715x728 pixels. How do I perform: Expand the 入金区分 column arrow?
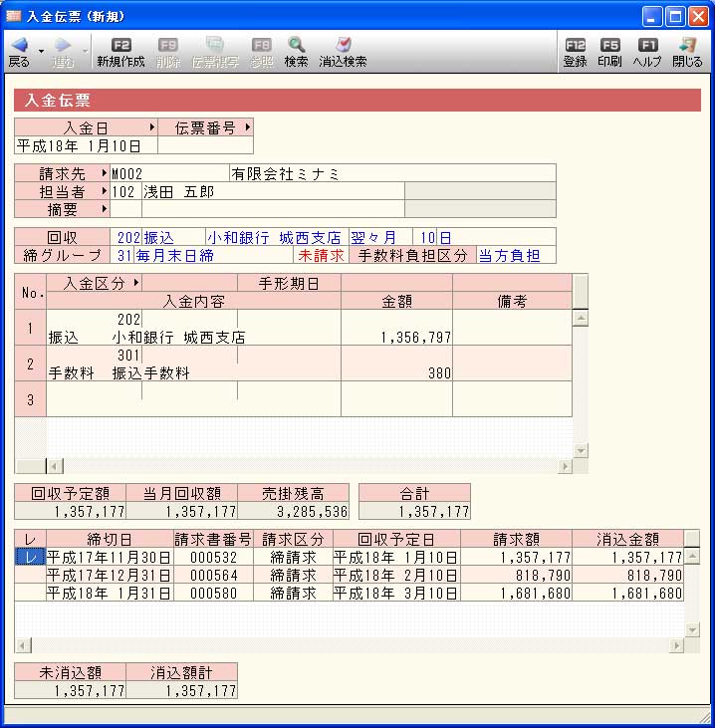[x=136, y=282]
